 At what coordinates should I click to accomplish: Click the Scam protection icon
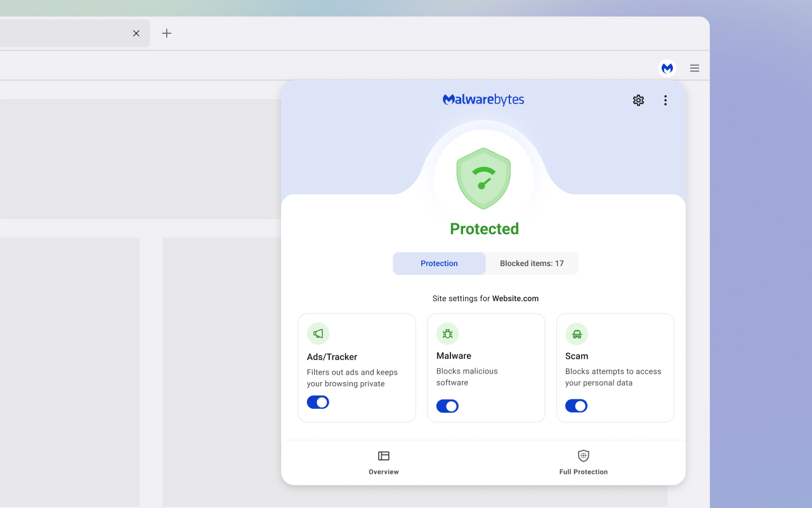click(576, 333)
